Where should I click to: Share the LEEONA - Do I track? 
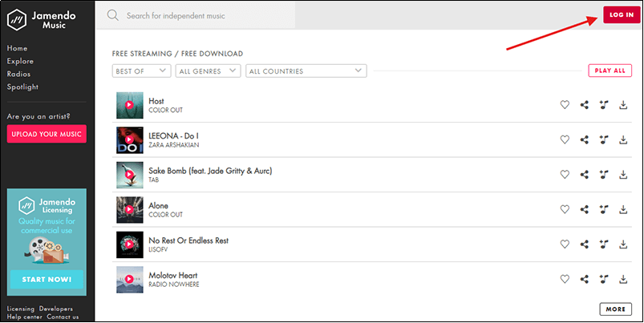pos(585,139)
